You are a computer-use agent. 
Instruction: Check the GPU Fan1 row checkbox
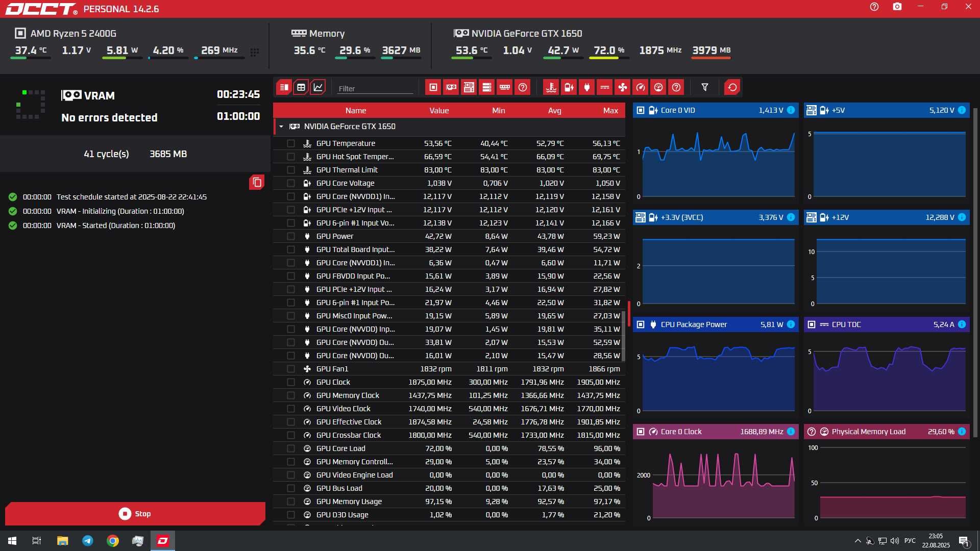coord(291,369)
